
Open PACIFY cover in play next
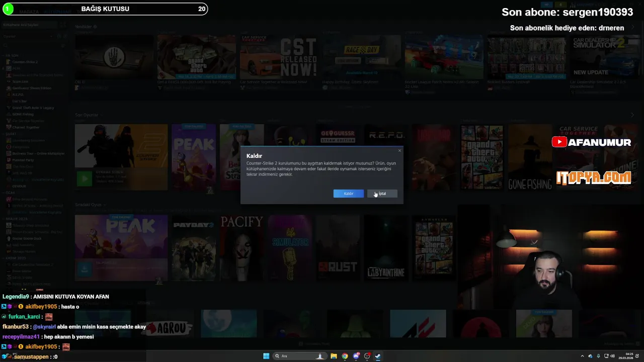tap(242, 247)
